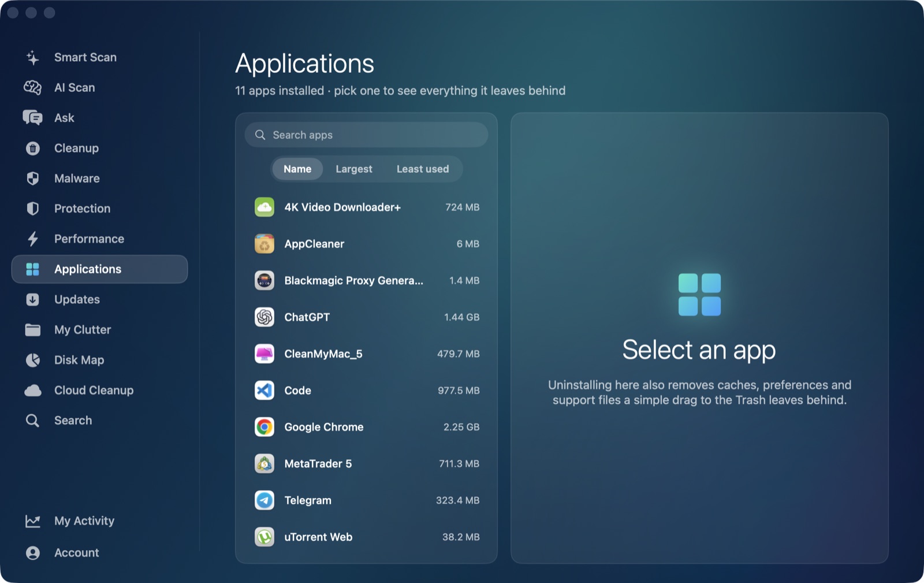Switch to the Largest sort tab
This screenshot has height=583, width=924.
pyautogui.click(x=354, y=169)
